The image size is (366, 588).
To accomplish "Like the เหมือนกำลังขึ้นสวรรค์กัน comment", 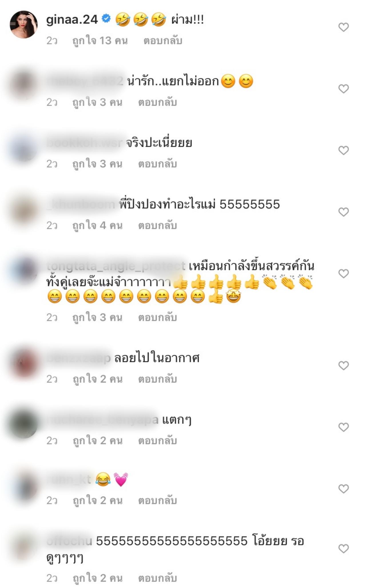I will pos(343,274).
